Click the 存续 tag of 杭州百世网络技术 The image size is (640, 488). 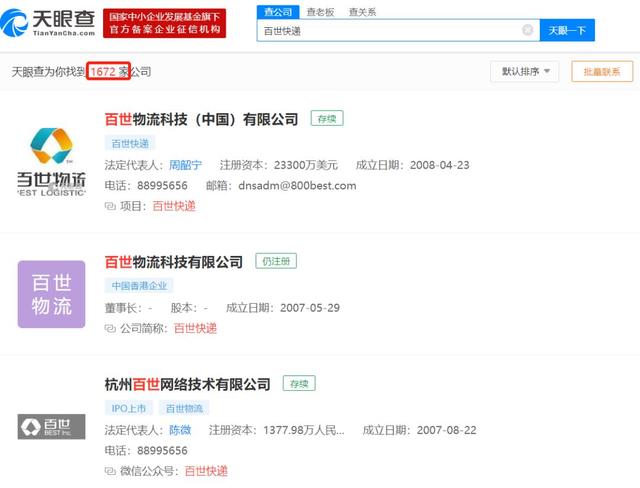(299, 384)
